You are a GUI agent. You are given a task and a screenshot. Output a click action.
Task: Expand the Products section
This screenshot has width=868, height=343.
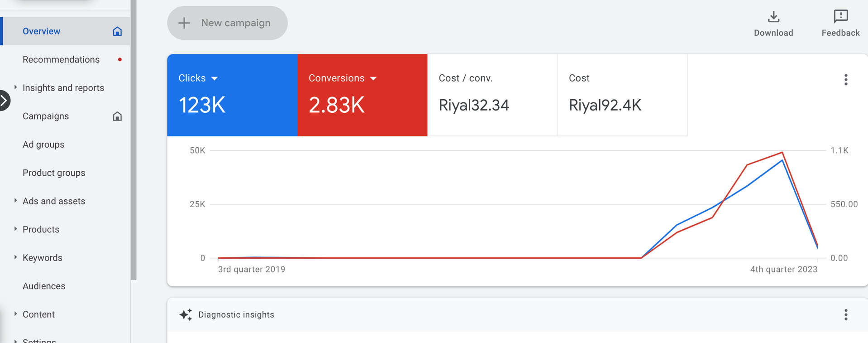click(15, 229)
